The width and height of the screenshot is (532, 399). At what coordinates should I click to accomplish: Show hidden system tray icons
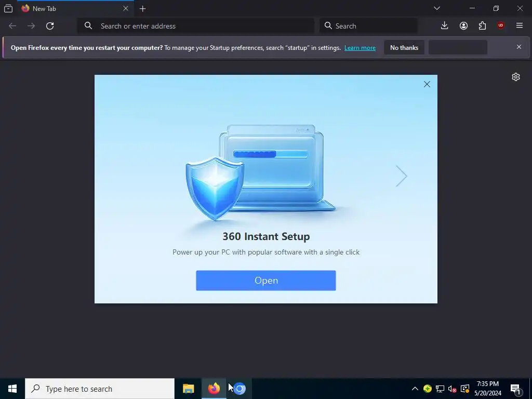pyautogui.click(x=415, y=389)
